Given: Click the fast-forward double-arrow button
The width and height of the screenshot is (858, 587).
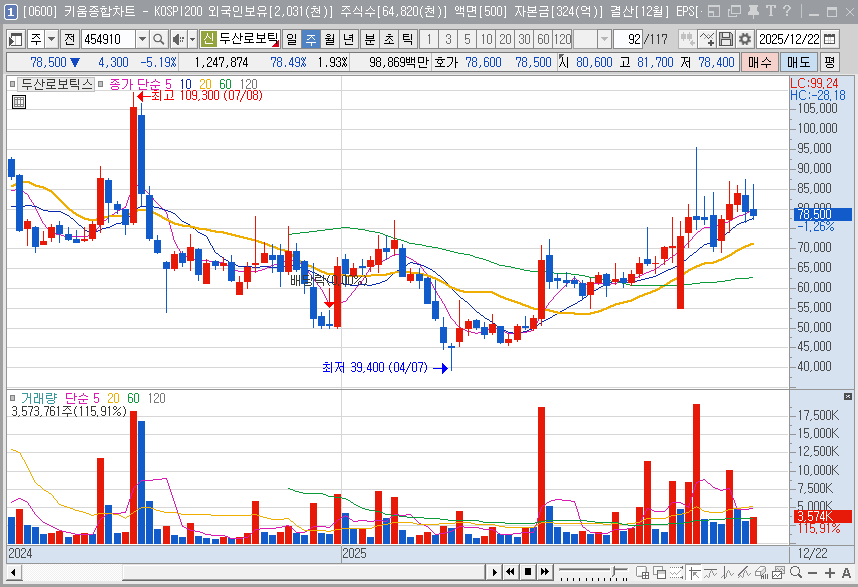Looking at the screenshot, I should [x=545, y=572].
